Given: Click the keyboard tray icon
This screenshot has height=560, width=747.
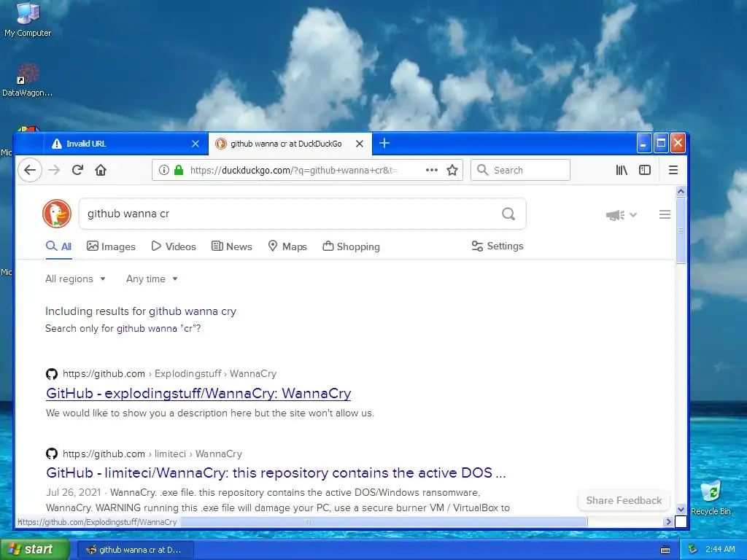Looking at the screenshot, I should pyautogui.click(x=665, y=550).
